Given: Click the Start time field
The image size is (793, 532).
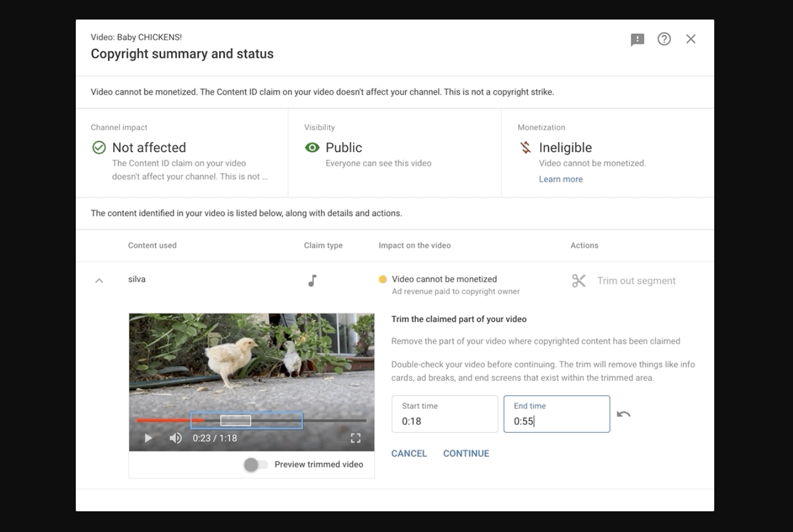Looking at the screenshot, I should pos(445,414).
